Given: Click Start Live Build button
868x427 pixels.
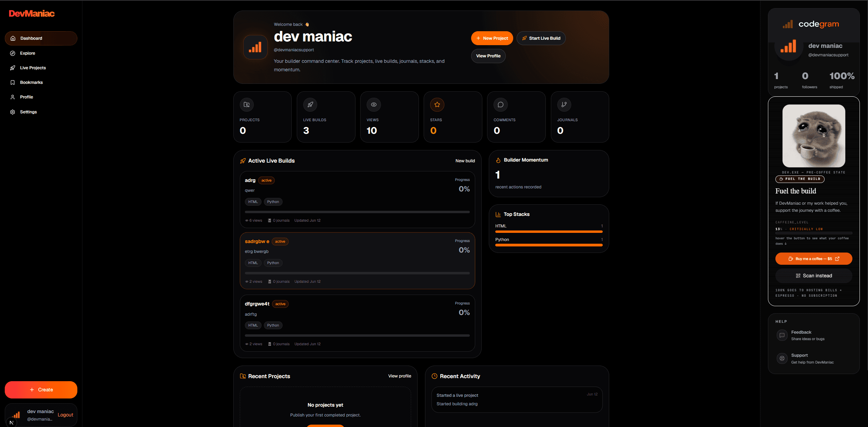Looking at the screenshot, I should point(541,38).
